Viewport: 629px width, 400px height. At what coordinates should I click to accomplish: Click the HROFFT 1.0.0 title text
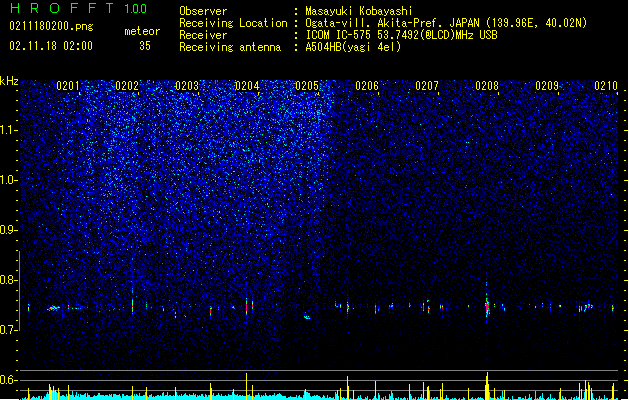point(79,8)
